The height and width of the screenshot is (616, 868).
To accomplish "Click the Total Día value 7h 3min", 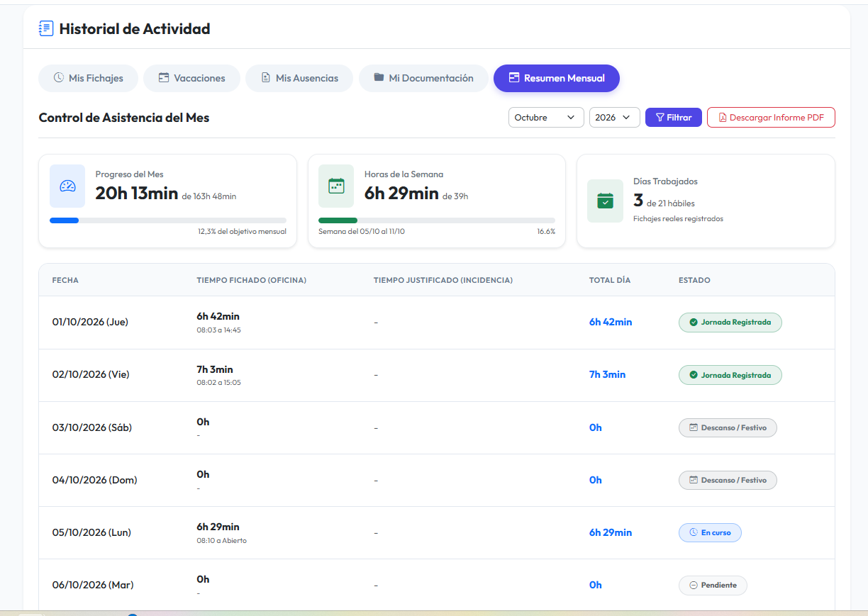I will [608, 374].
